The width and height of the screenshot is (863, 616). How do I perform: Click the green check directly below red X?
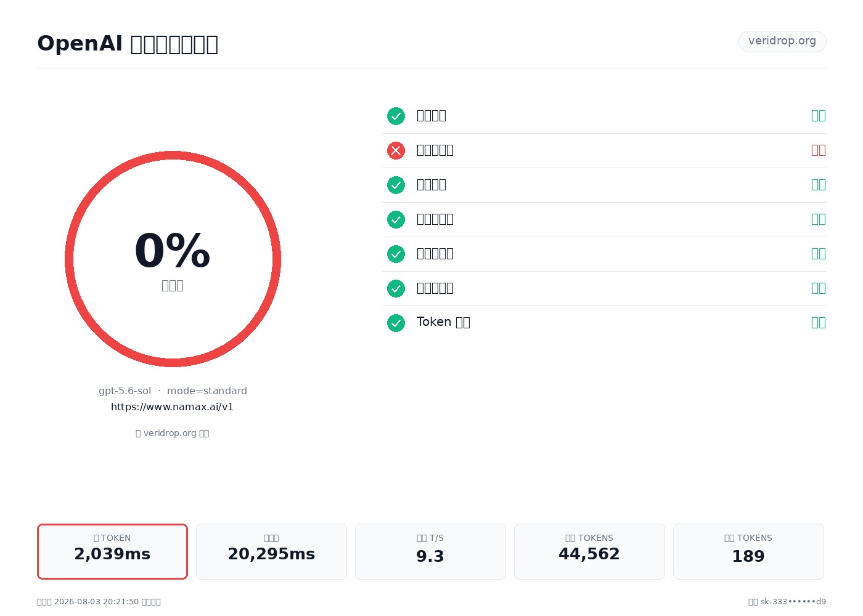click(396, 185)
